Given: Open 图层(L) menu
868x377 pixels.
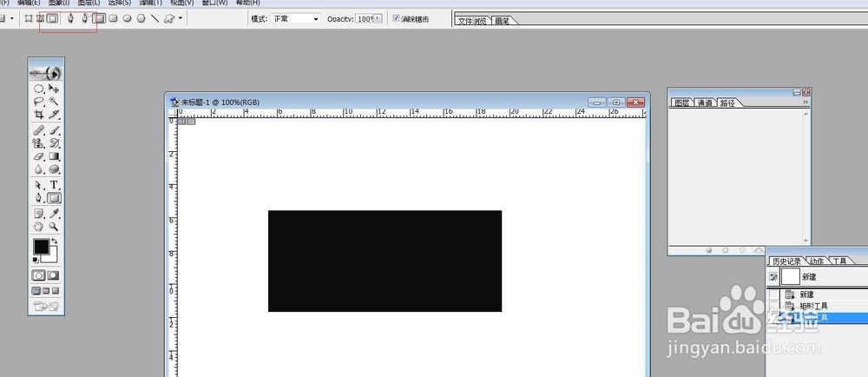Looking at the screenshot, I should pos(89,3).
